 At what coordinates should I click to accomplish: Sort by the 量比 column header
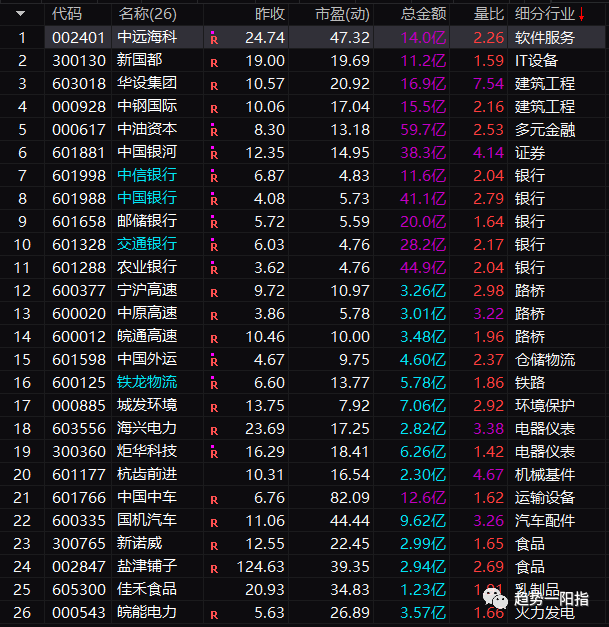(488, 14)
